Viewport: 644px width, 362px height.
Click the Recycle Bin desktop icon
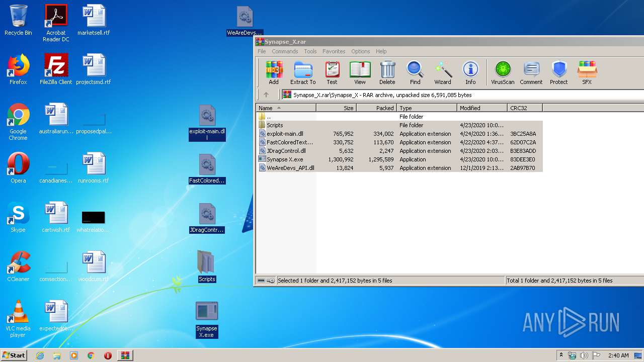click(18, 20)
